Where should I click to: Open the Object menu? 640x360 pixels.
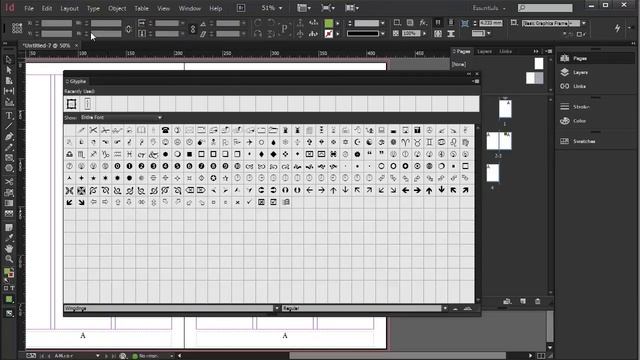point(117,8)
